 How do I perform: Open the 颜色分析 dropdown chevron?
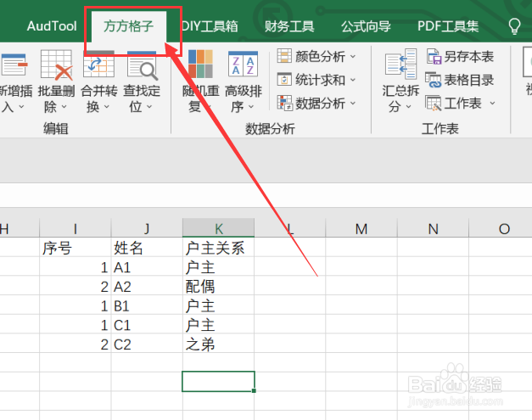tap(353, 56)
